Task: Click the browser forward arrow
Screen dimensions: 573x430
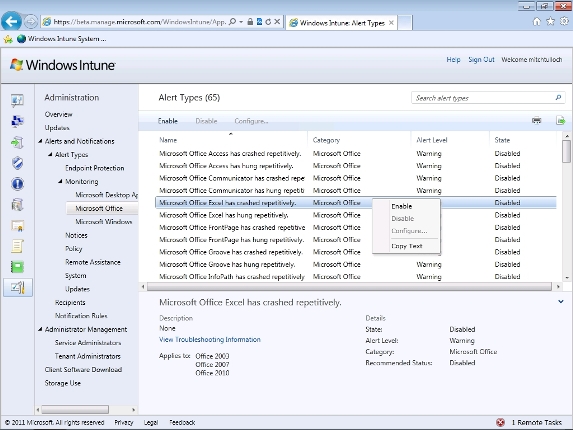Action: [31, 22]
